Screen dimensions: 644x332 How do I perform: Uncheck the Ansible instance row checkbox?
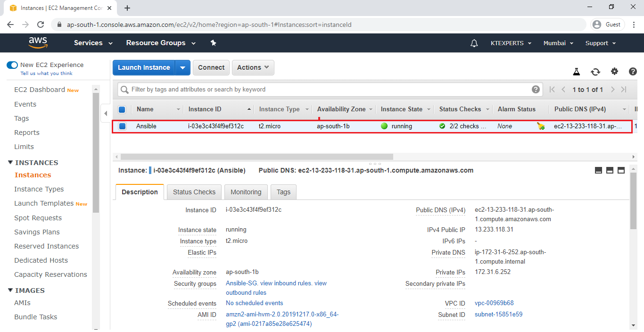coord(122,126)
